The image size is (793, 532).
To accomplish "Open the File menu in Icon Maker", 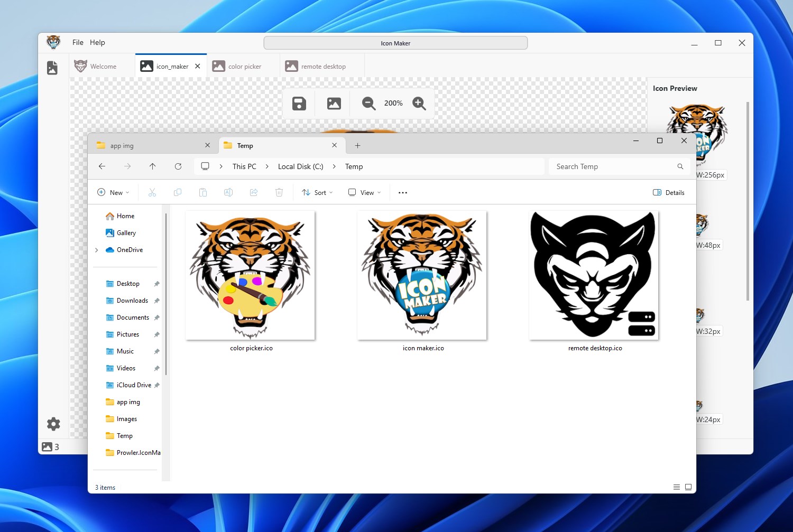I will (77, 42).
